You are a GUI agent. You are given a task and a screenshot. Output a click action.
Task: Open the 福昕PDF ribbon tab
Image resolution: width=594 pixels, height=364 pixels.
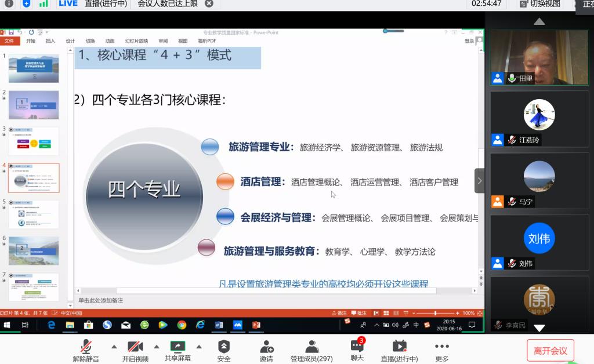pos(207,41)
